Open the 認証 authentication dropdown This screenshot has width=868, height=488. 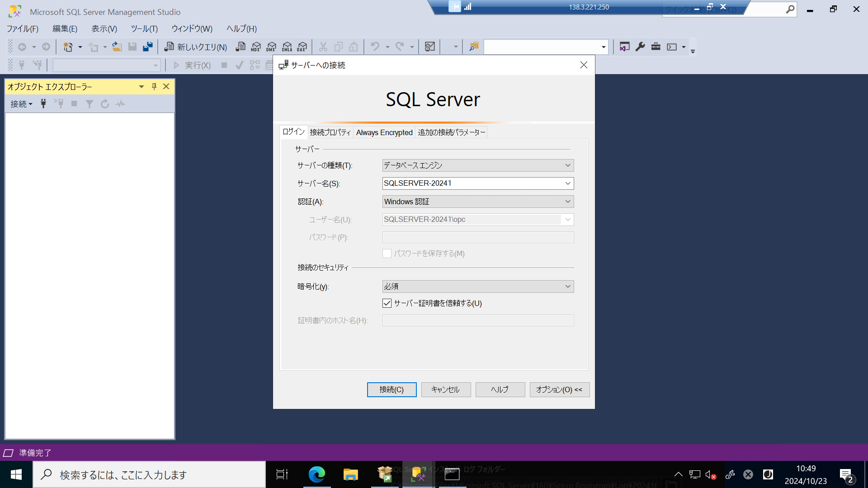pos(568,201)
